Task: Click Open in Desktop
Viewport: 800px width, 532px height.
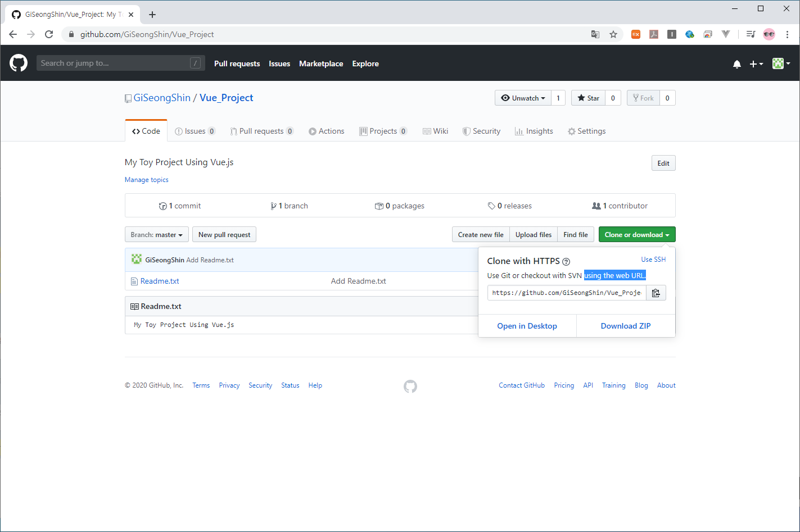Action: 527,326
